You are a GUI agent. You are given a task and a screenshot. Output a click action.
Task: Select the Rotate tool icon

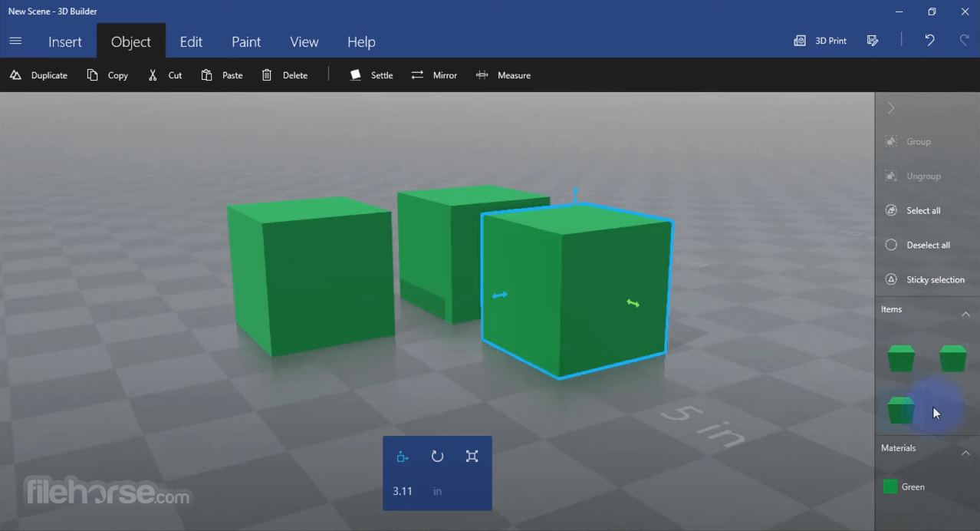[437, 457]
